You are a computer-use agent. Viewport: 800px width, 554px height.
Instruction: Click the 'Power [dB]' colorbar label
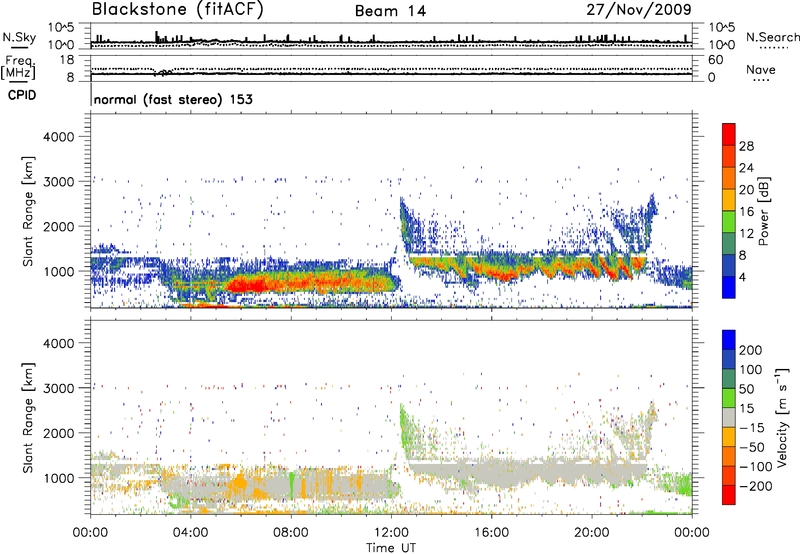764,211
